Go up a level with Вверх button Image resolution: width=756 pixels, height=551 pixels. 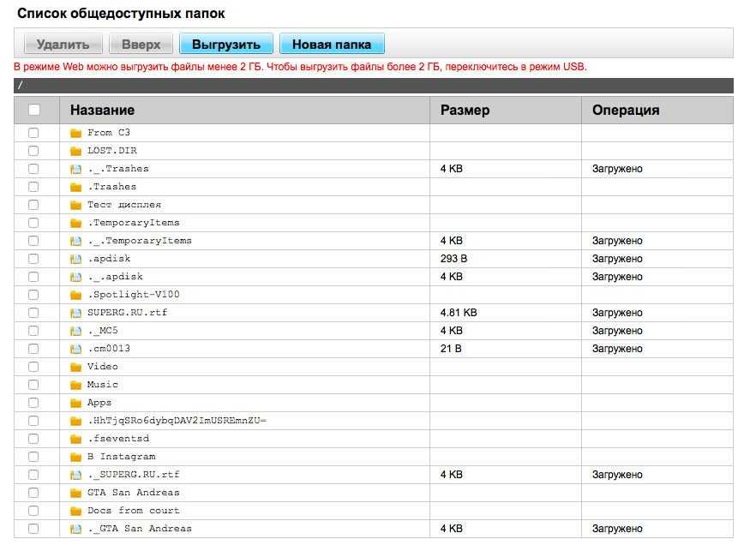(141, 44)
